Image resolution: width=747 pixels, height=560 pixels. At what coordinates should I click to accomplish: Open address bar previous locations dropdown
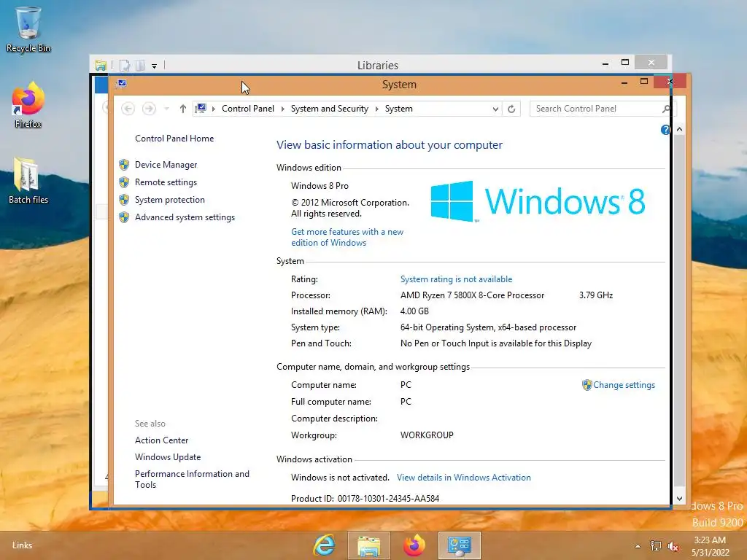495,109
